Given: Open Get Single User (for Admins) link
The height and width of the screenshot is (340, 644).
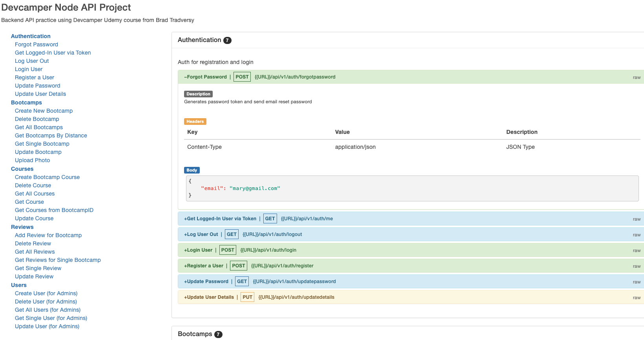Looking at the screenshot, I should 51,318.
